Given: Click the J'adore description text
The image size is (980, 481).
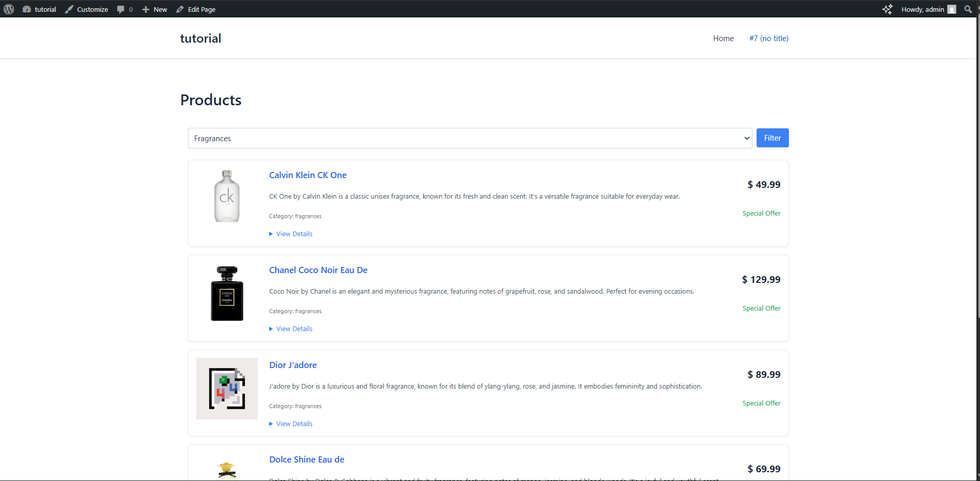Looking at the screenshot, I should pyautogui.click(x=485, y=386).
